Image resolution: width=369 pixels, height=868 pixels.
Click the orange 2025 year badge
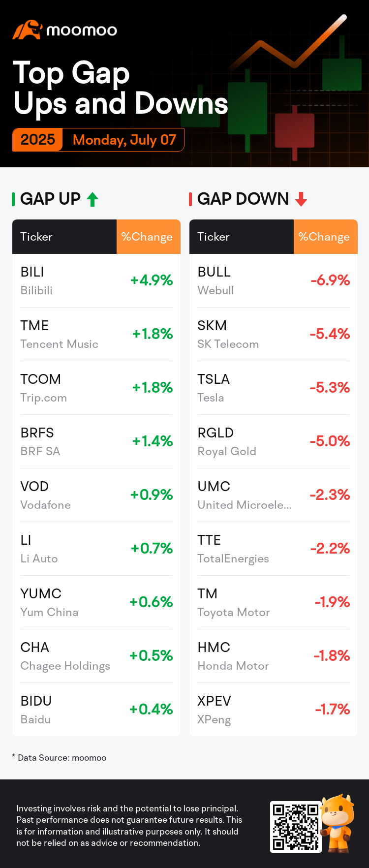point(37,140)
